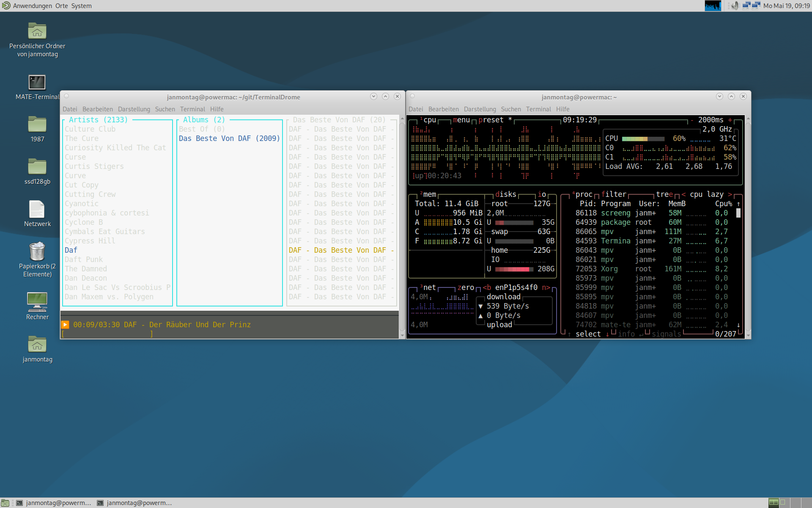Select artist Daf in Artists list
812x508 pixels.
tap(71, 250)
